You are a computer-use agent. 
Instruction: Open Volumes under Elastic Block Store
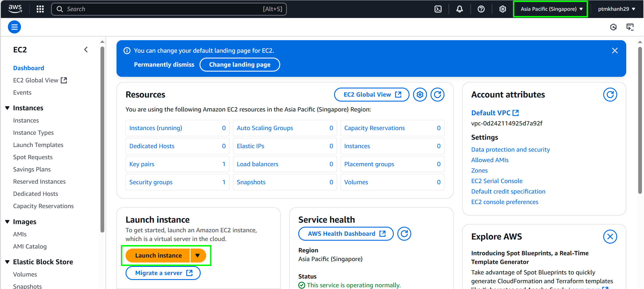click(x=25, y=274)
